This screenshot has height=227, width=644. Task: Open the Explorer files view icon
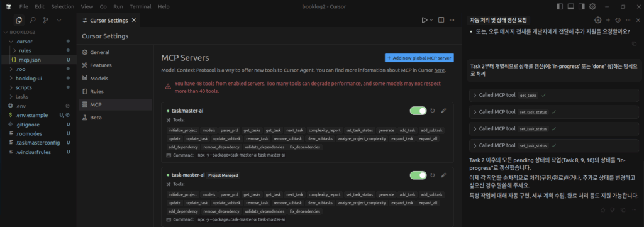click(18, 20)
